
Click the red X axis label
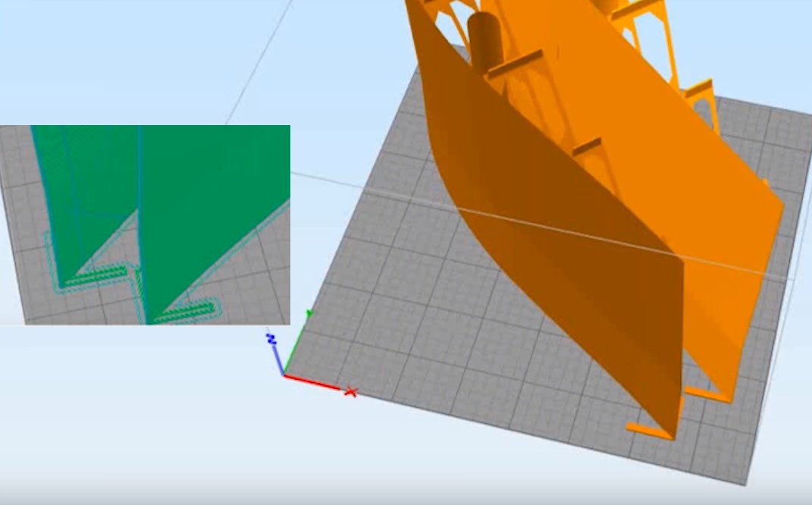[350, 392]
